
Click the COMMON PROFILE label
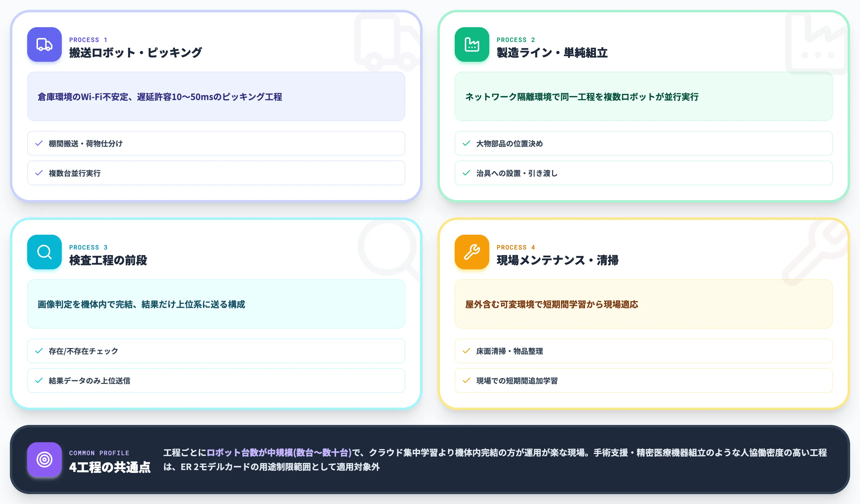point(99,453)
